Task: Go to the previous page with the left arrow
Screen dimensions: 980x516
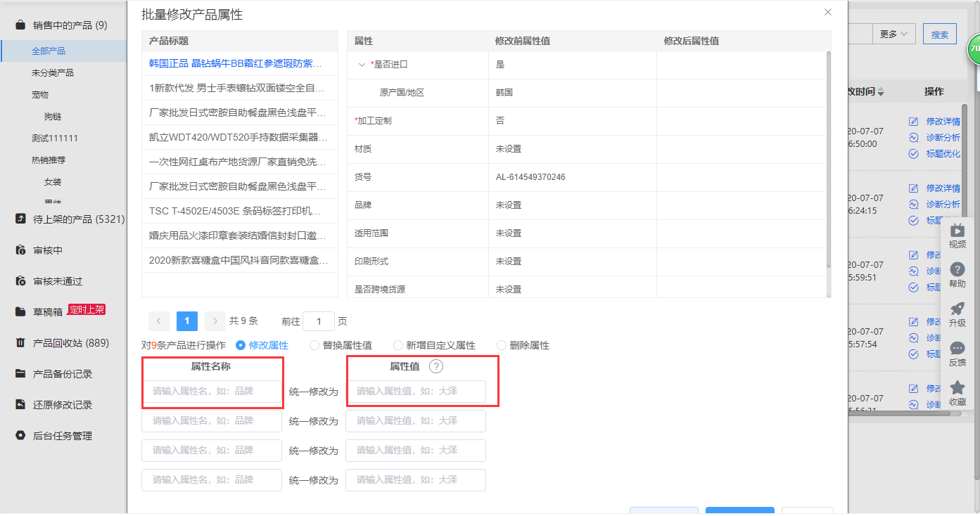Action: tap(159, 321)
